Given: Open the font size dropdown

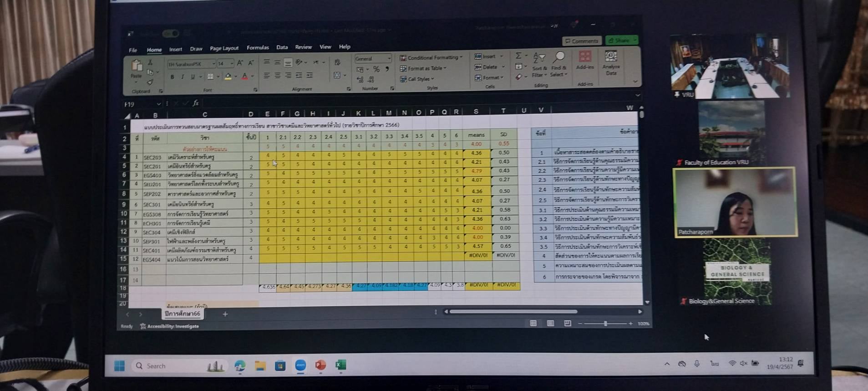Looking at the screenshot, I should point(232,64).
